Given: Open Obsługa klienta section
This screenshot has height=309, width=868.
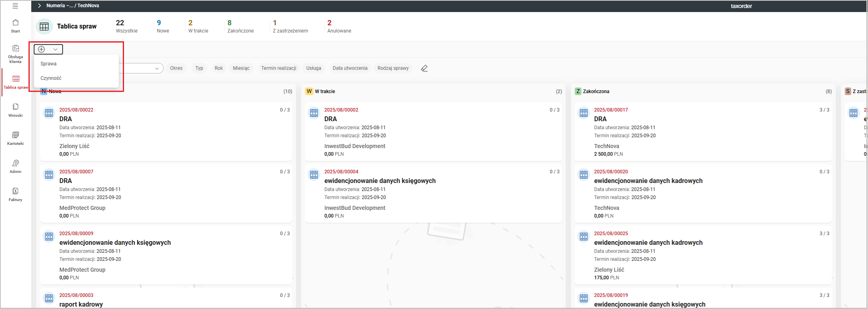Looking at the screenshot, I should [x=15, y=54].
